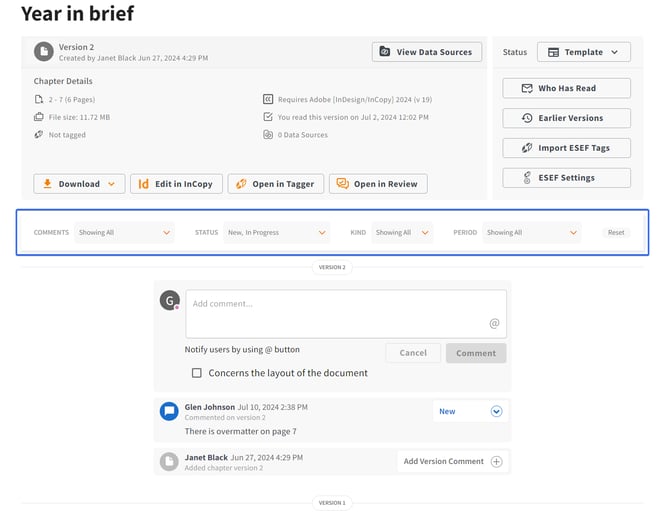Screen dimensions: 670x514
Task: Open the Download button menu
Action: (79, 184)
